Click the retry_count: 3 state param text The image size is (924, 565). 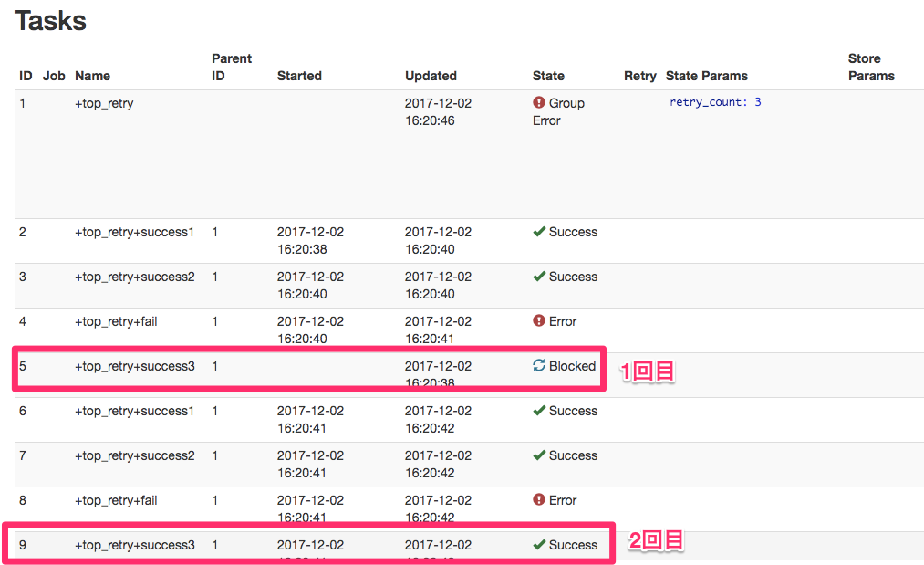(715, 102)
